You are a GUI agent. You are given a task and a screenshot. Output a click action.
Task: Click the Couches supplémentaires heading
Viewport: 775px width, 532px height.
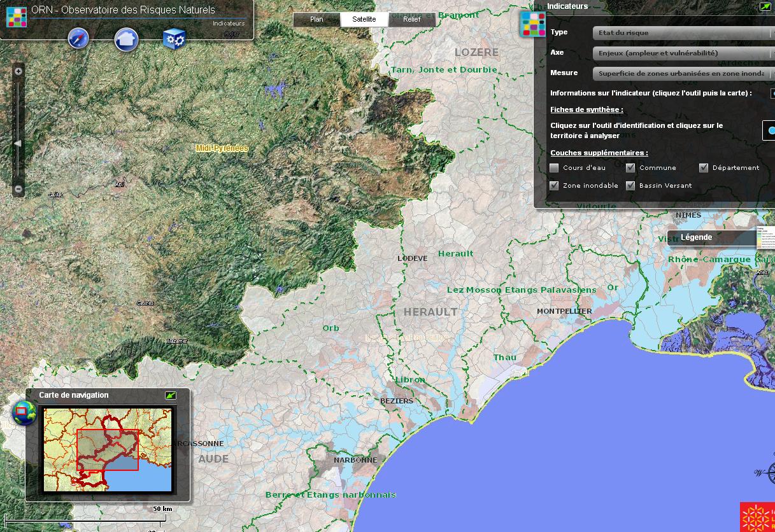599,153
